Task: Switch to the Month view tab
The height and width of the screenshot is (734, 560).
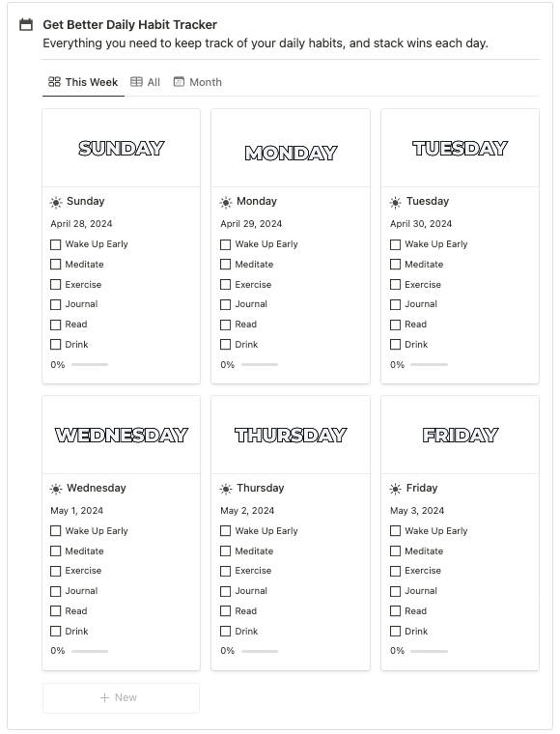Action: [x=197, y=82]
